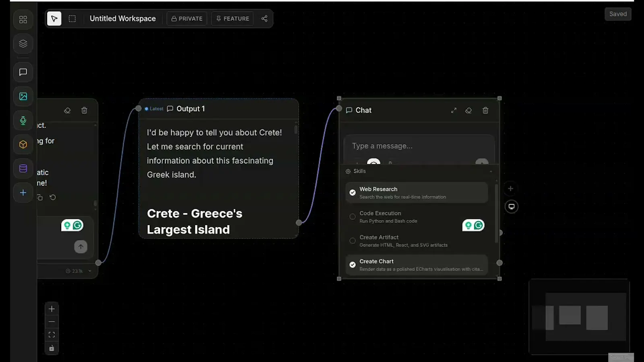Open token count dropdown in left node

click(79, 271)
